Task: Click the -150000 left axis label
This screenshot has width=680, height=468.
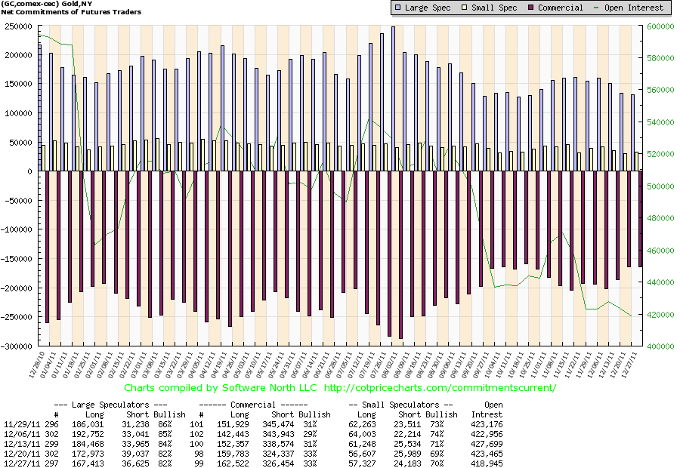Action: [x=16, y=259]
